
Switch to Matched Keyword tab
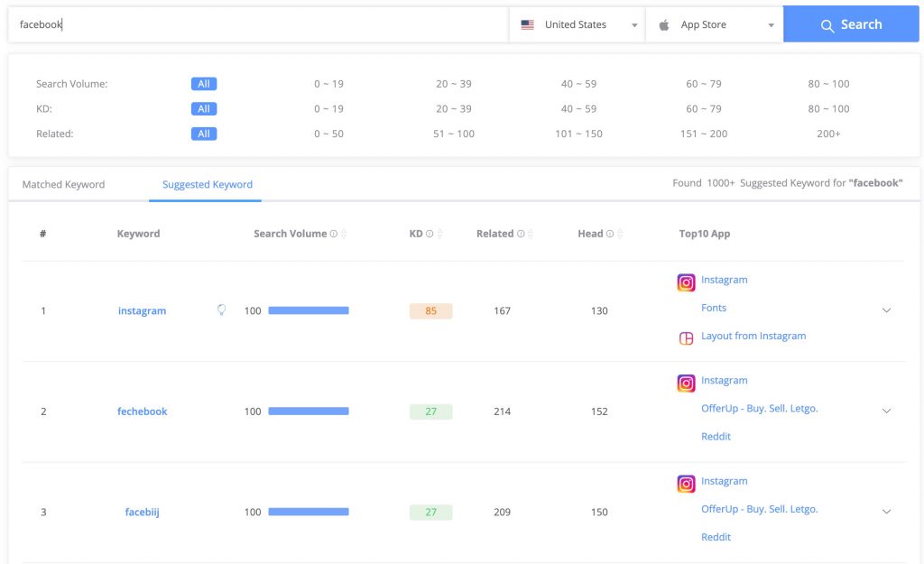(63, 185)
